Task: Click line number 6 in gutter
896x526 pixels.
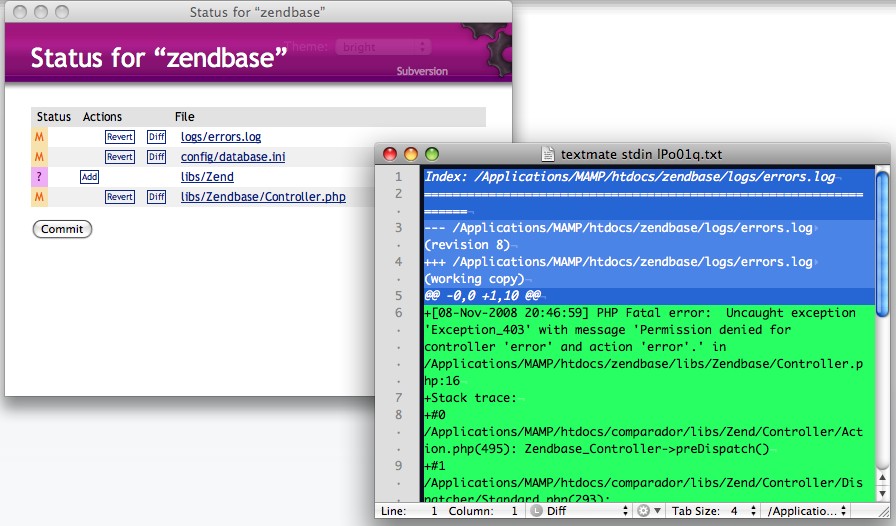Action: click(x=398, y=313)
